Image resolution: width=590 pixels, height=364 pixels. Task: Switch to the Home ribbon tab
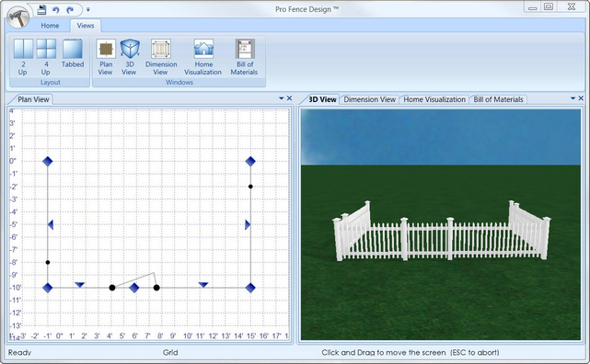[x=50, y=26]
